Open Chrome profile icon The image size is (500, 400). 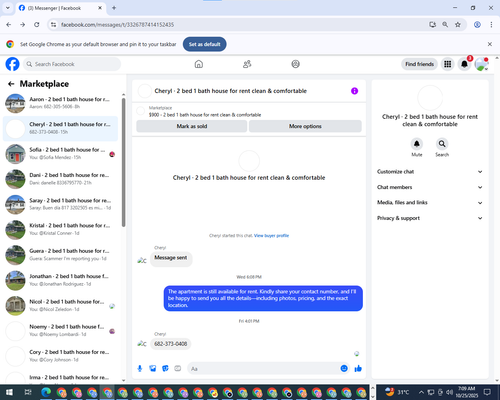[477, 25]
